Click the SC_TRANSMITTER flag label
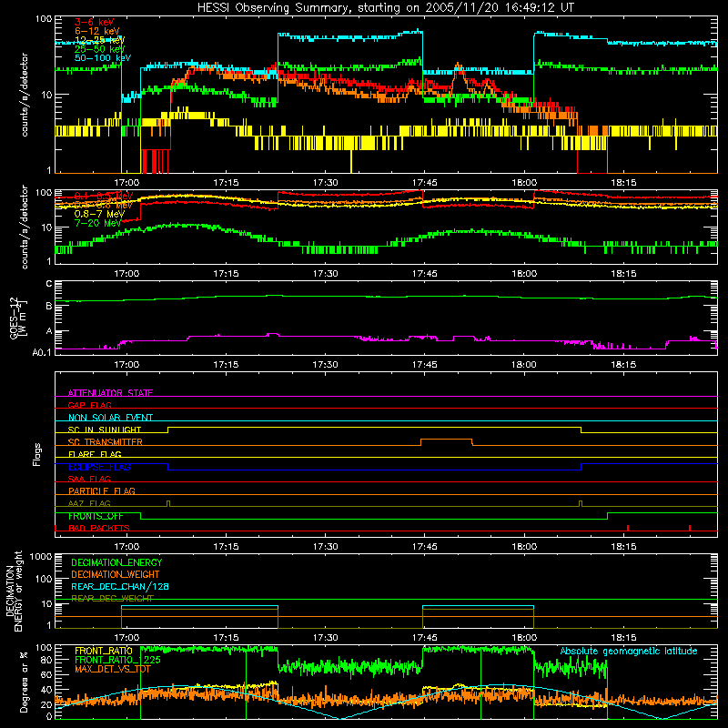This screenshot has height=728, width=728. (x=105, y=441)
